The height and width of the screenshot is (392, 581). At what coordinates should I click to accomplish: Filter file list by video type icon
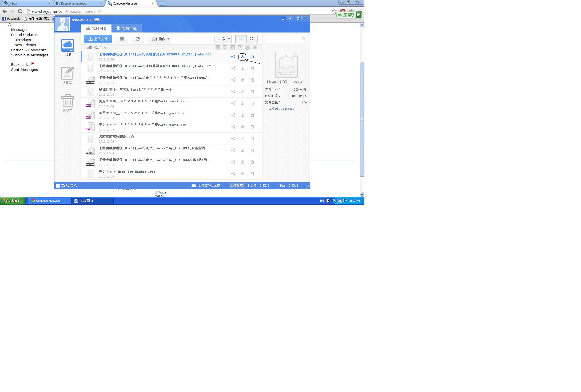[240, 47]
